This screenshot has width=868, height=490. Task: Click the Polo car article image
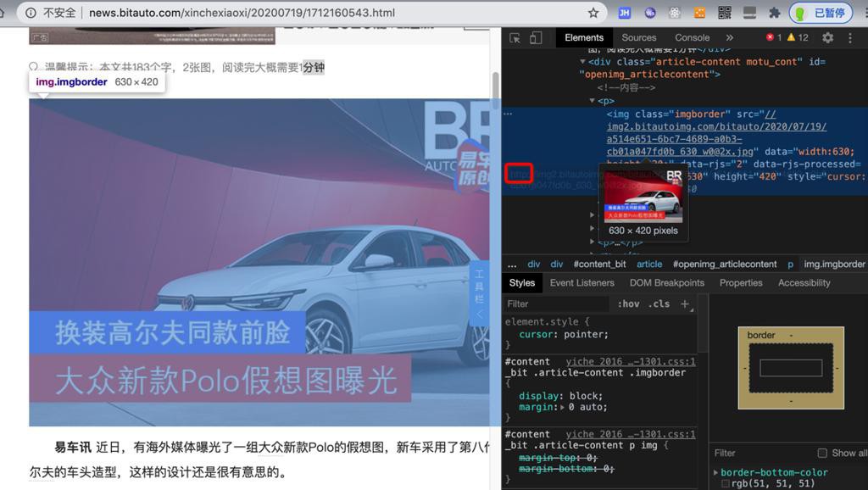[260, 263]
